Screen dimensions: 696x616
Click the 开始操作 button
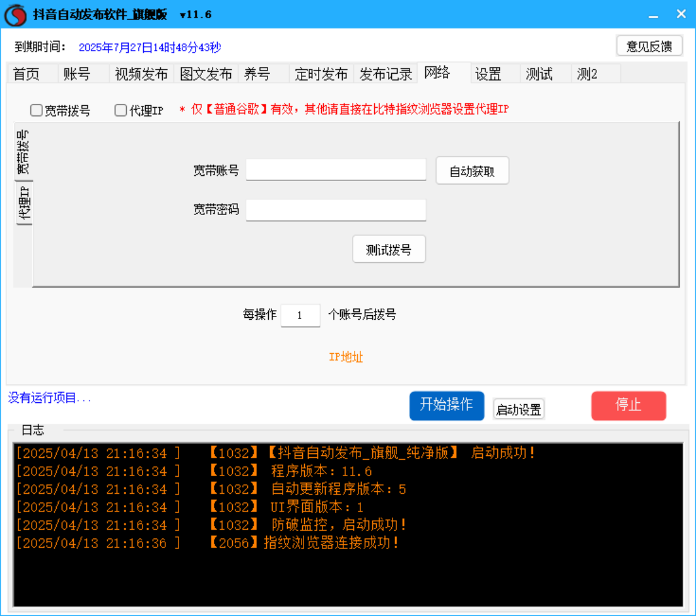447,405
